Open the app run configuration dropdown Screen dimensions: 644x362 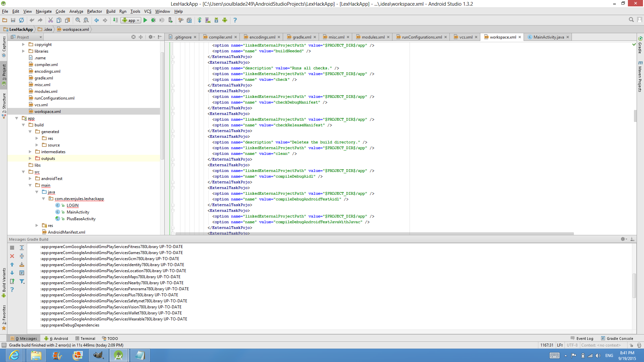click(x=131, y=20)
